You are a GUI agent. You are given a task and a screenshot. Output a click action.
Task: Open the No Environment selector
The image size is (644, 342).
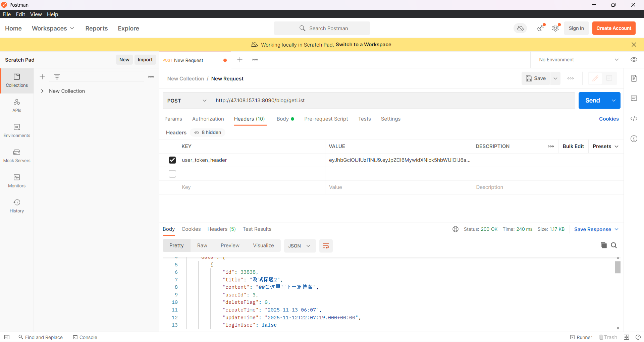579,60
